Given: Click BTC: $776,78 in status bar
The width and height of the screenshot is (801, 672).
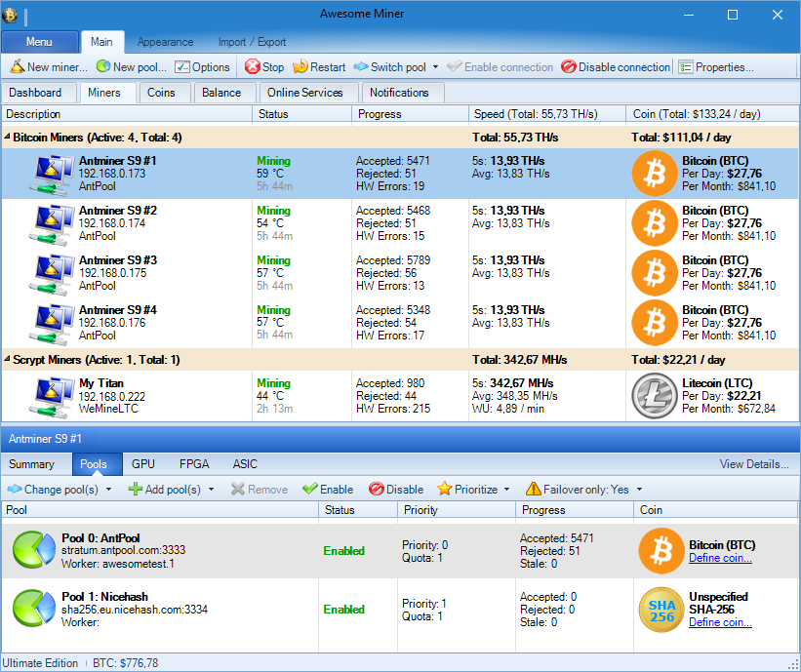Looking at the screenshot, I should 125,663.
